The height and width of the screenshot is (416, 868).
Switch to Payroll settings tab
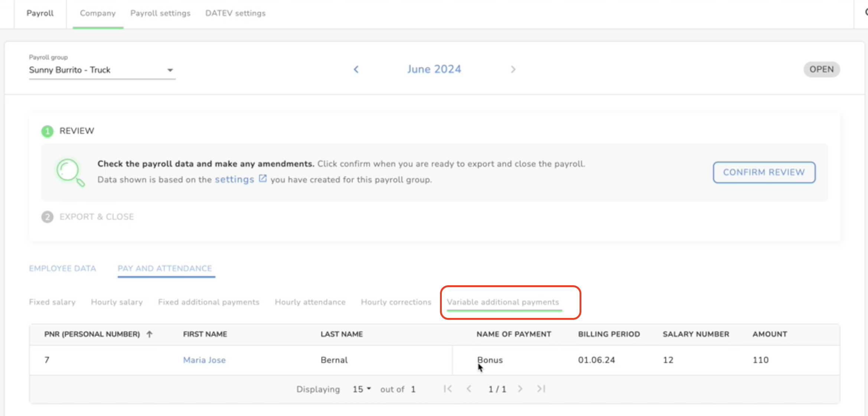[x=160, y=13]
